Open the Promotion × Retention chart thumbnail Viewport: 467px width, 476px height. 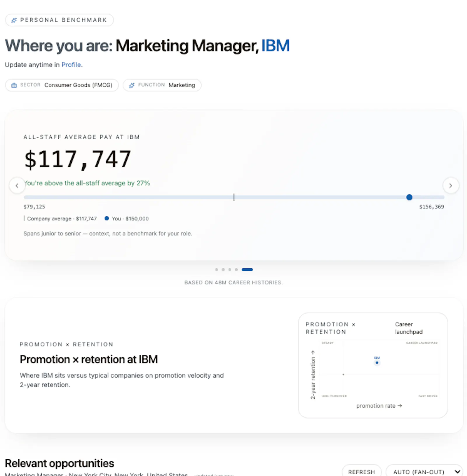click(x=373, y=365)
